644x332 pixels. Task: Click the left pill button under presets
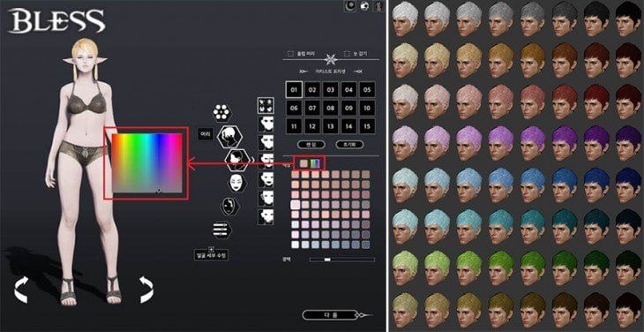tap(311, 145)
